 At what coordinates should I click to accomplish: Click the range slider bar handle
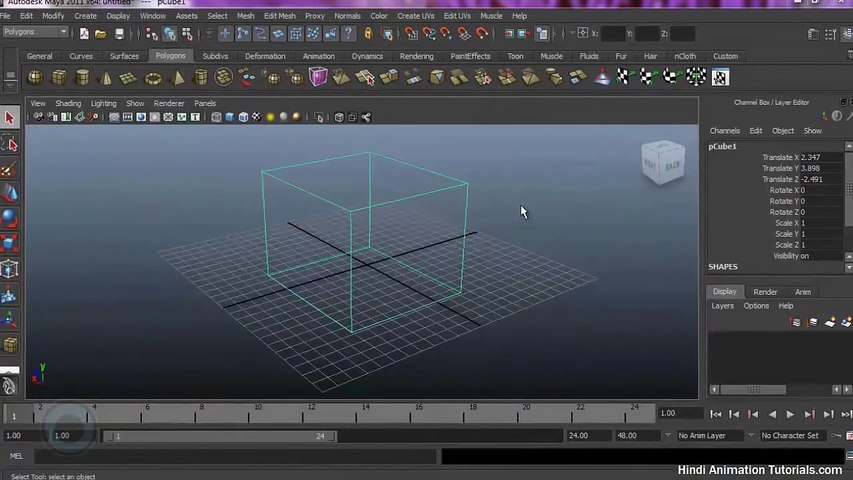point(220,436)
